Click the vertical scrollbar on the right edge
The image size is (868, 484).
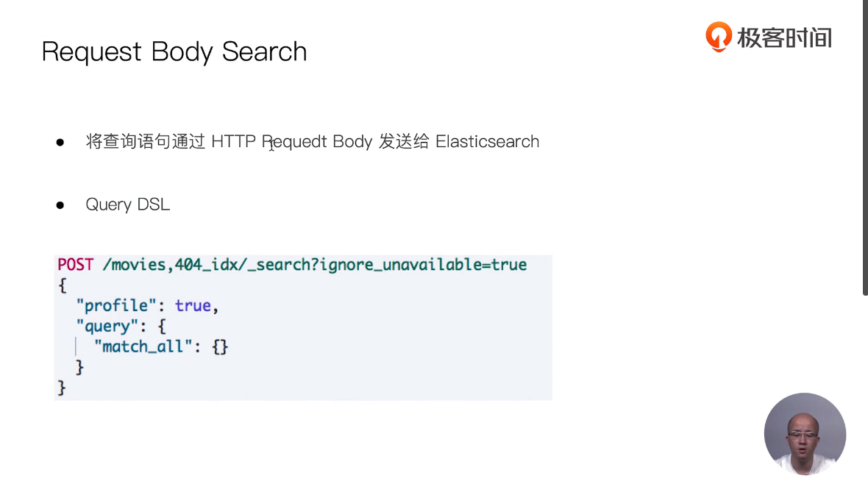coord(865,147)
